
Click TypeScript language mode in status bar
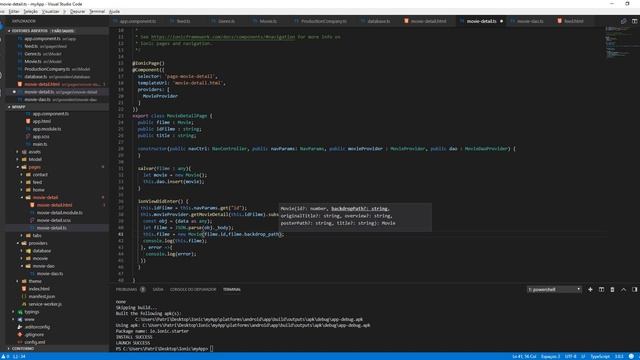(x=600, y=356)
